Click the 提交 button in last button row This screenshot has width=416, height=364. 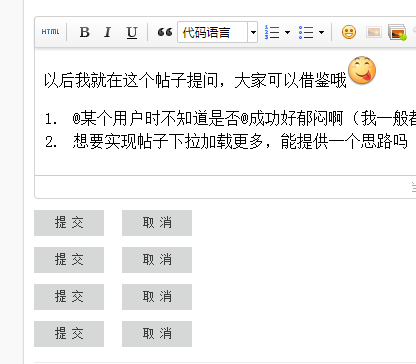pyautogui.click(x=69, y=334)
